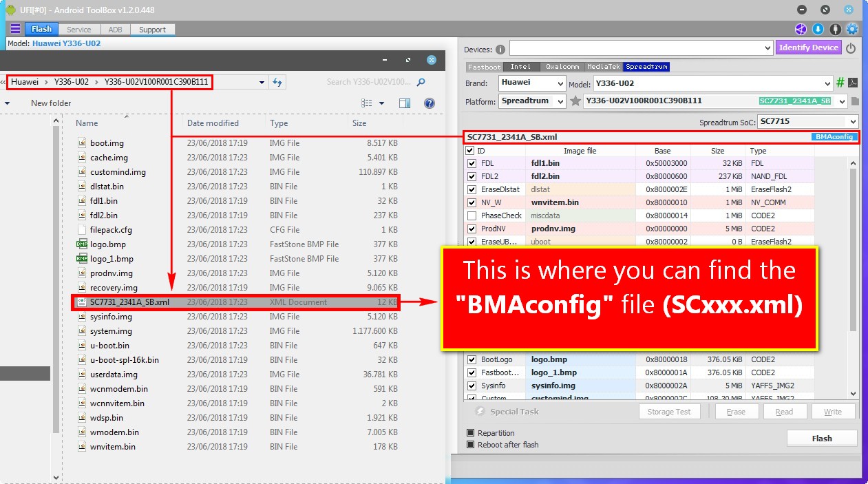868x484 pixels.
Task: Click the Identify Device button
Action: coord(809,48)
